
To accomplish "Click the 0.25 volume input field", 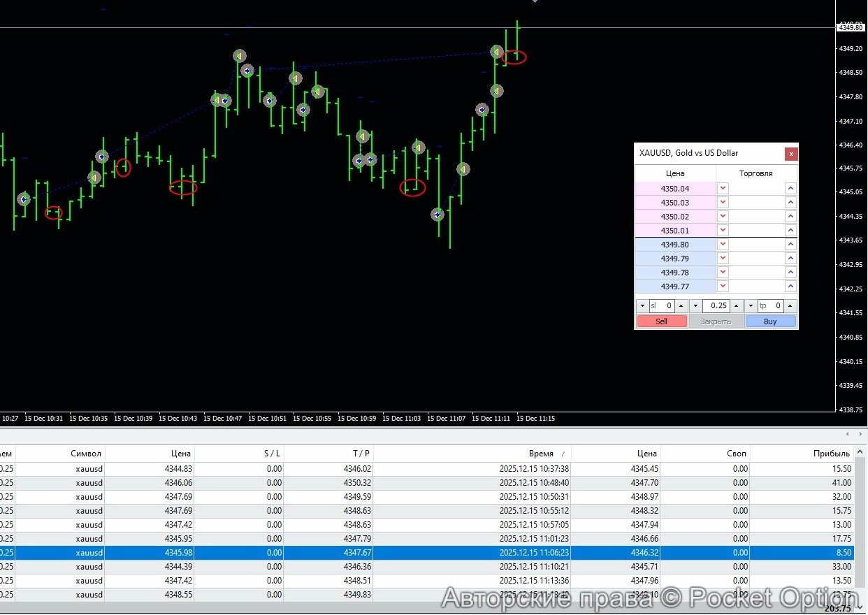I will [716, 306].
